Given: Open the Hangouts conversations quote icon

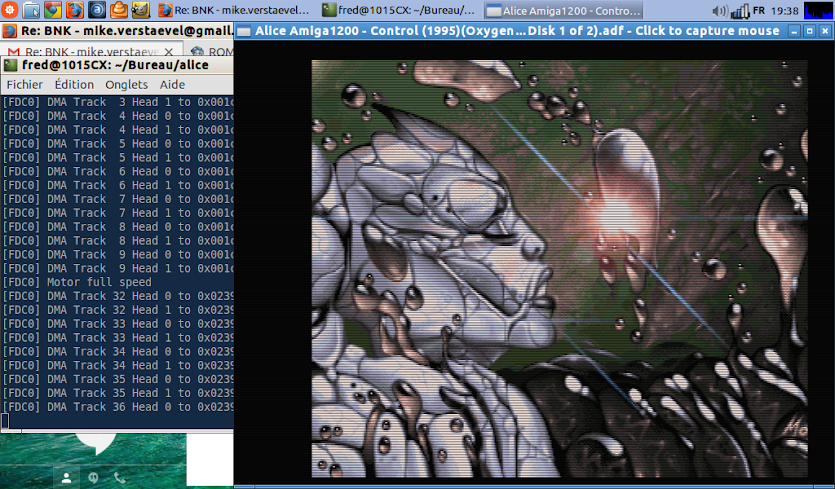Looking at the screenshot, I should coord(93,478).
